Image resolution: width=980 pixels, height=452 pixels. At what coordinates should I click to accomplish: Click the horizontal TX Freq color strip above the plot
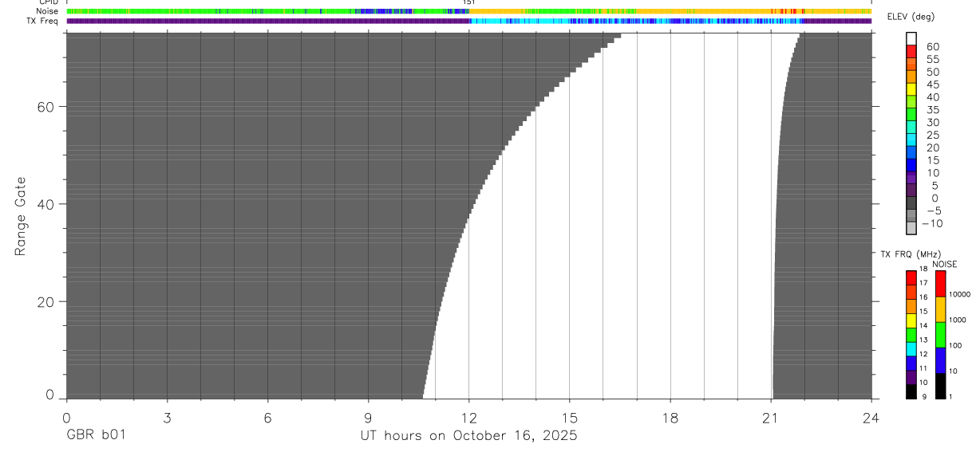tap(468, 21)
